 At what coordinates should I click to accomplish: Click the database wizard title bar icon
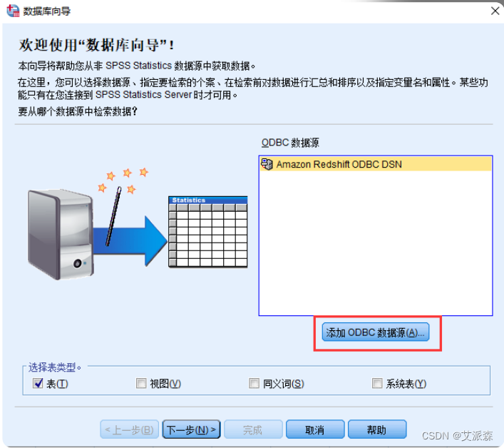13,11
